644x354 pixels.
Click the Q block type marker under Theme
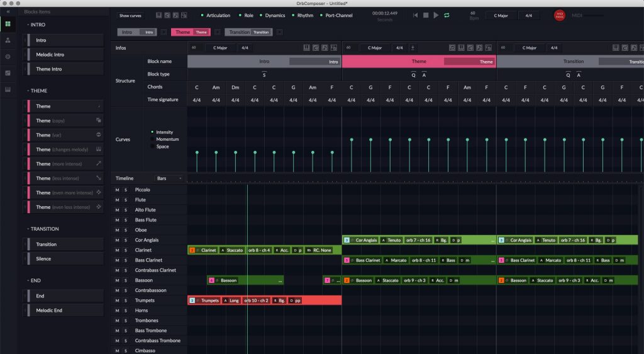[413, 75]
